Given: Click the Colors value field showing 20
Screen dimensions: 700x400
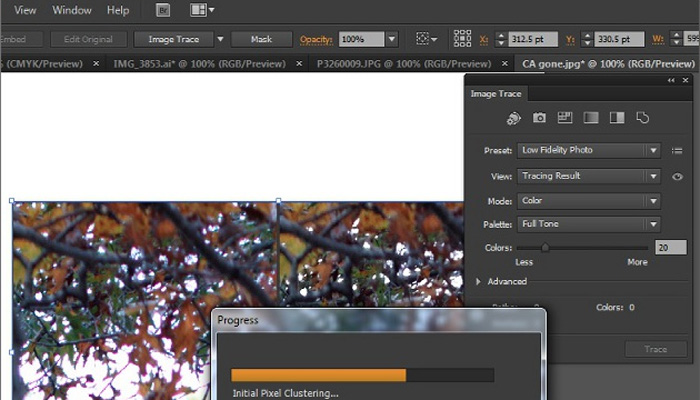Looking at the screenshot, I should pyautogui.click(x=664, y=247).
